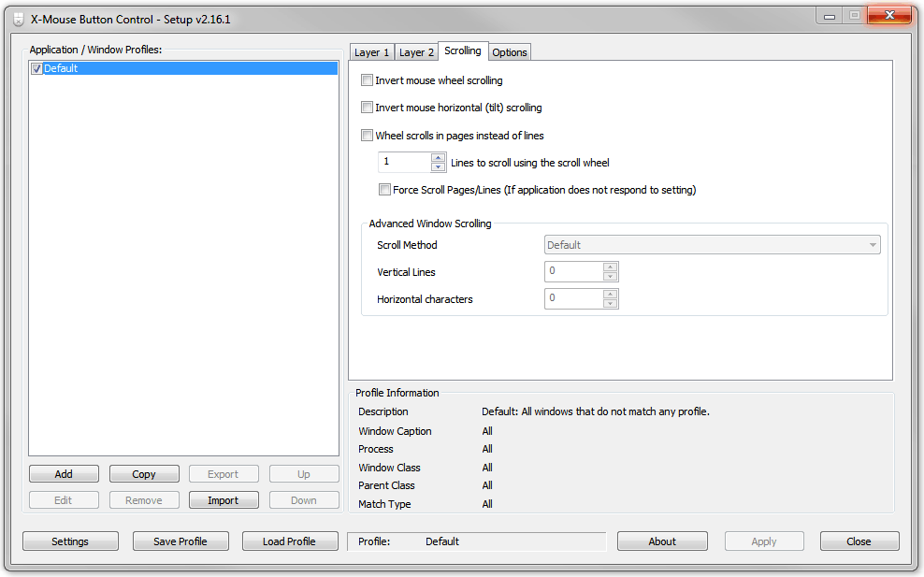Image resolution: width=924 pixels, height=577 pixels.
Task: Decrease lines to scroll with down arrow
Action: (x=438, y=166)
